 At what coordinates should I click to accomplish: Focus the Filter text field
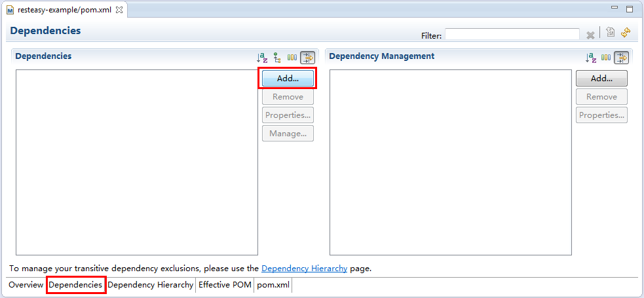coord(512,35)
